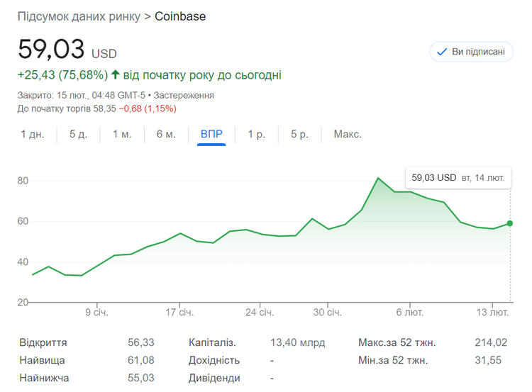Click the market cap '13,40 млрд'
This screenshot has width=532, height=392.
297,342
